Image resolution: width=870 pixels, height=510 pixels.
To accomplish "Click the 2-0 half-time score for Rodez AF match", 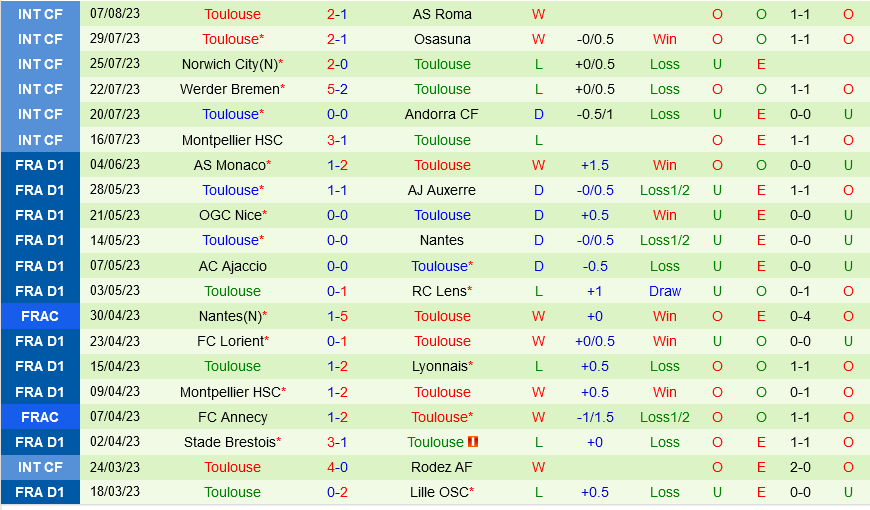I will (800, 467).
